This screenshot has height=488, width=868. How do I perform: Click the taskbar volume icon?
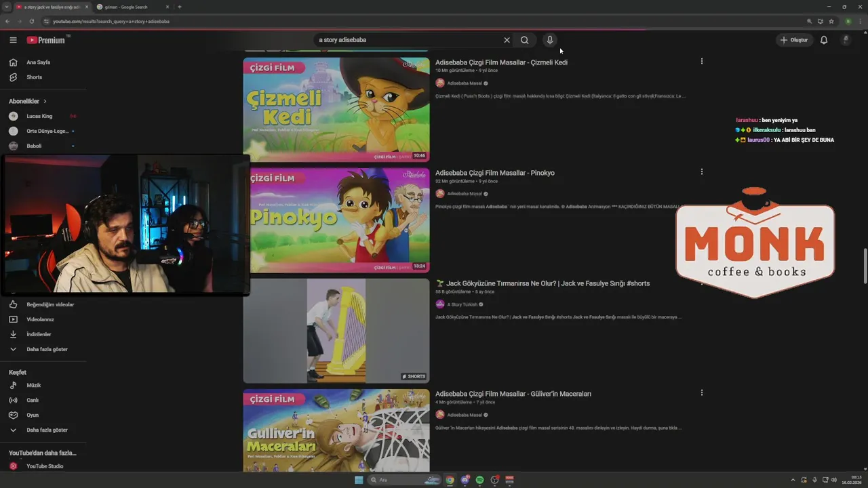[833, 480]
